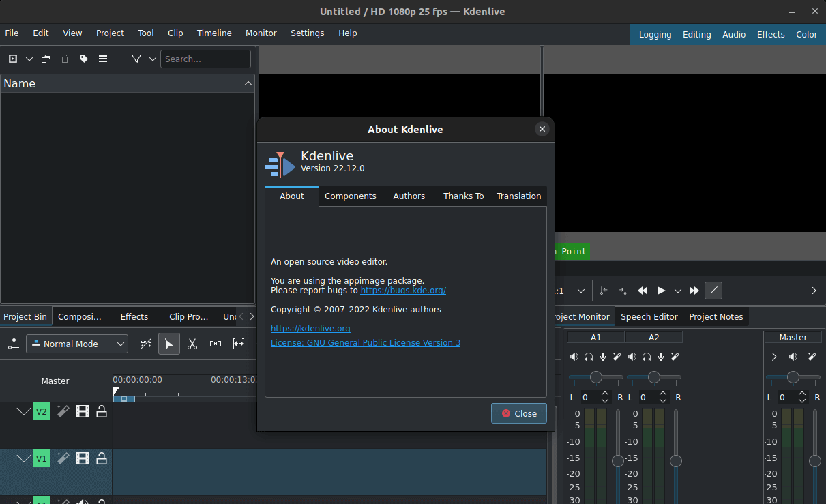Expand the Master mixer channel arrow
Viewport: 826px width, 504px height.
tap(774, 357)
